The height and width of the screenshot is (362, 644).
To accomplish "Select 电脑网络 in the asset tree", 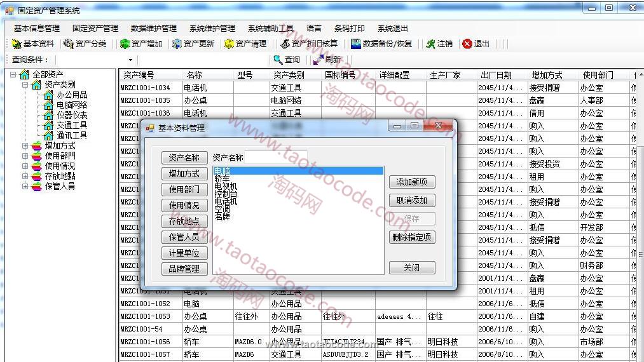I will 72,105.
